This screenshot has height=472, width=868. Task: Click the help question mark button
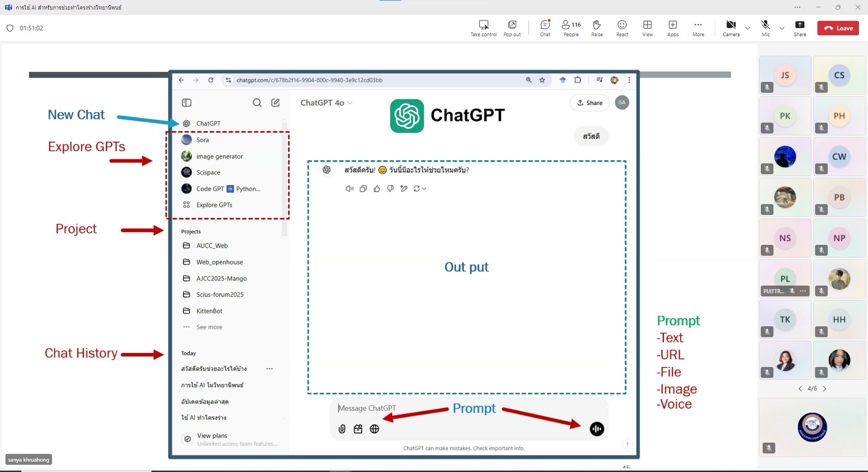627,444
